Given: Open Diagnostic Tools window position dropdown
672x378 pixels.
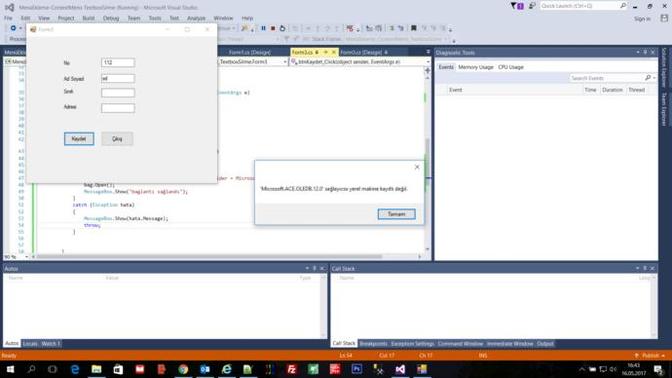Looking at the screenshot, I should pos(638,52).
